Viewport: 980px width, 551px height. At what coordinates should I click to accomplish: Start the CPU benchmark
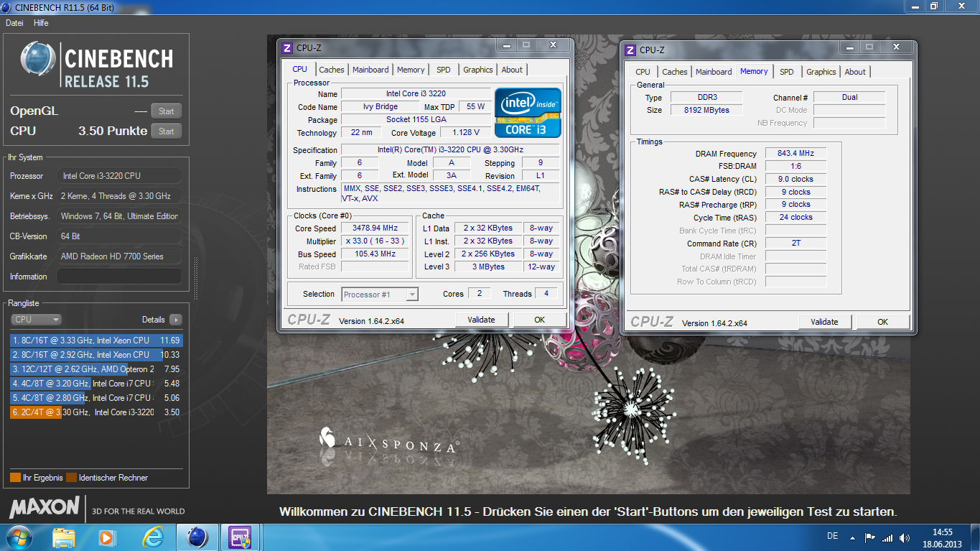click(166, 131)
